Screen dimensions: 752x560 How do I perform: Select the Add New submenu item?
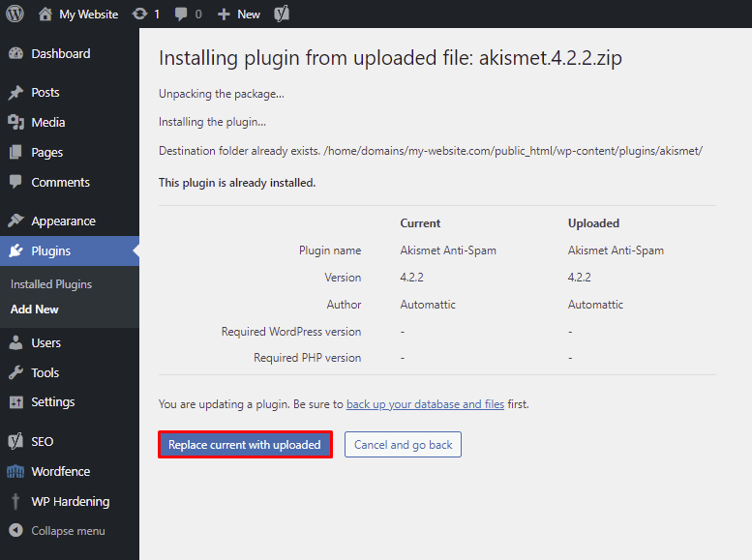35,309
